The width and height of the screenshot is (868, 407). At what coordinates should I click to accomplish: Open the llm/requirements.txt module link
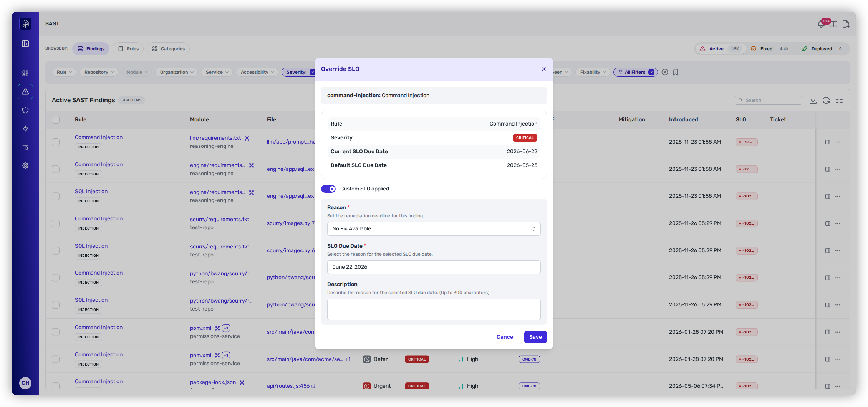point(215,138)
